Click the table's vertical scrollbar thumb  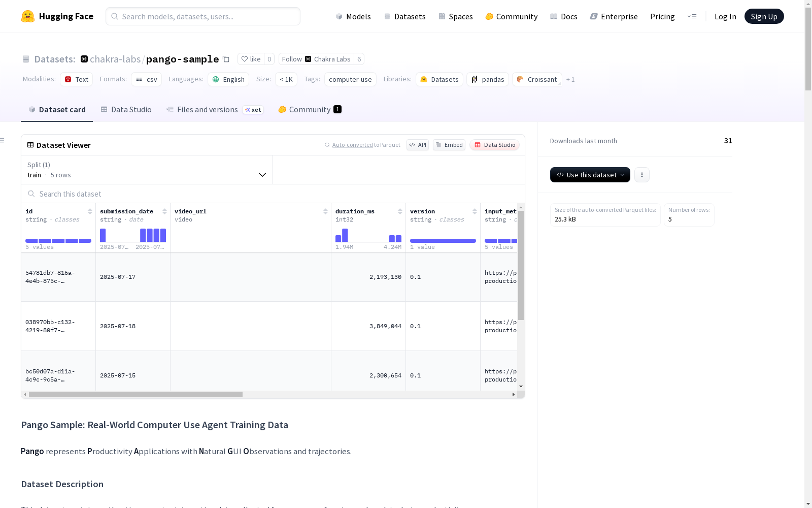pos(521,265)
